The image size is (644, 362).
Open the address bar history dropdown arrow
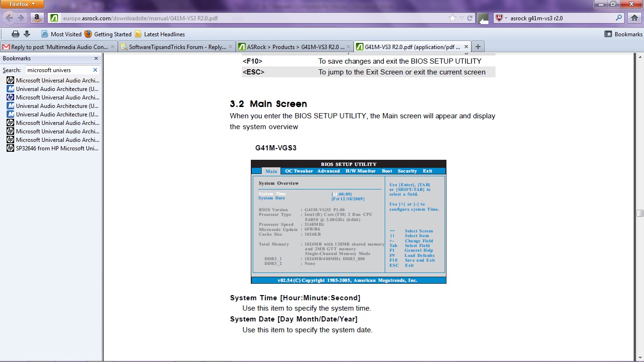(x=462, y=18)
